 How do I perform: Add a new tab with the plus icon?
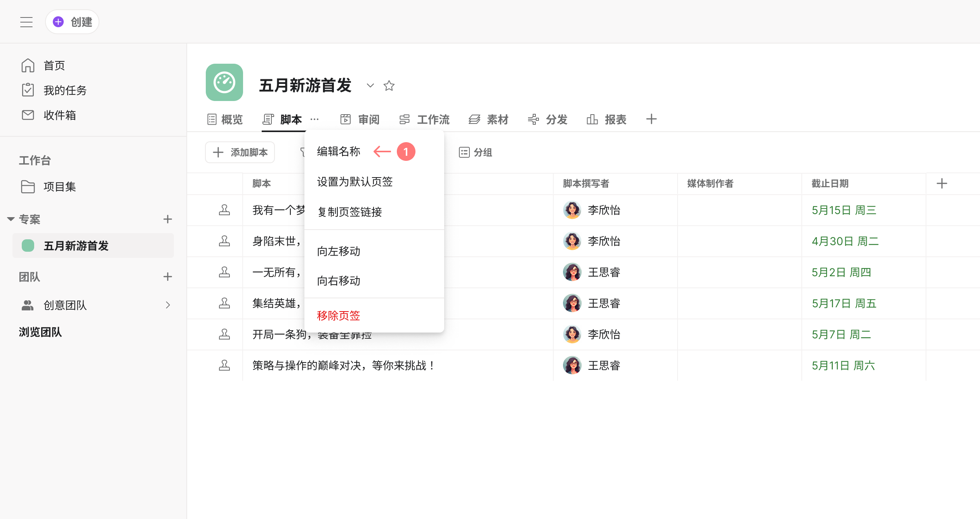point(651,119)
